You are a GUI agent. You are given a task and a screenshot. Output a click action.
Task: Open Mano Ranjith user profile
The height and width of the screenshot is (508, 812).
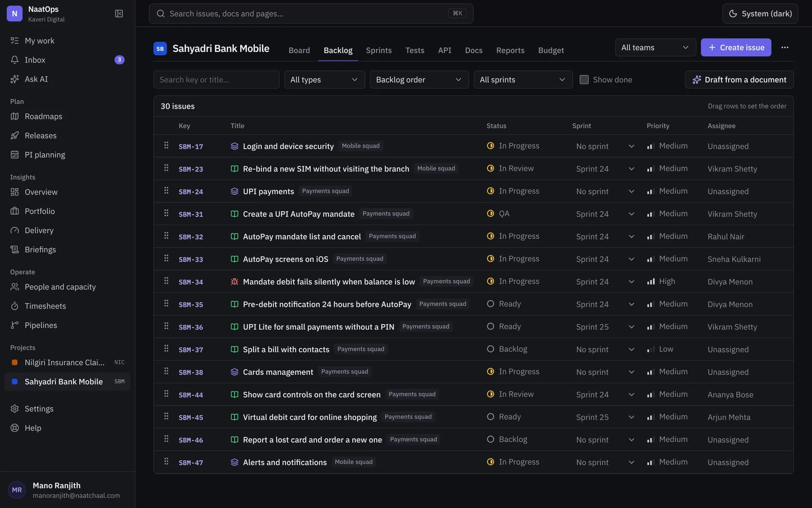click(x=67, y=490)
